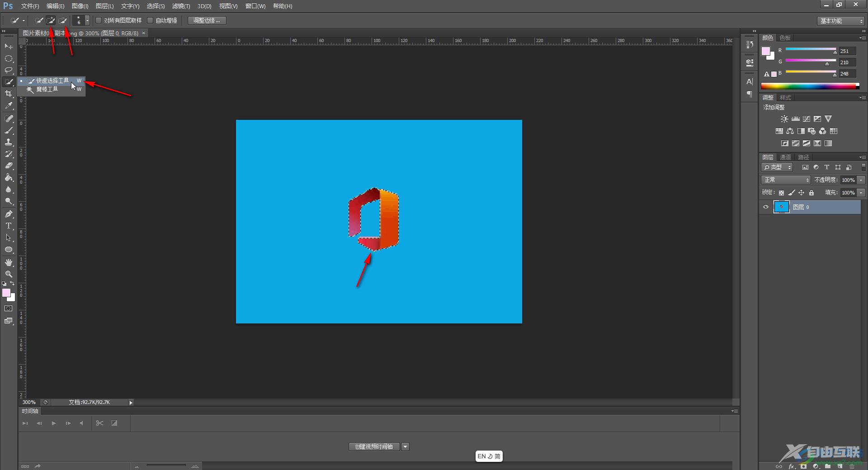
Task: Select the Brush tool in toolbox
Action: click(x=9, y=130)
